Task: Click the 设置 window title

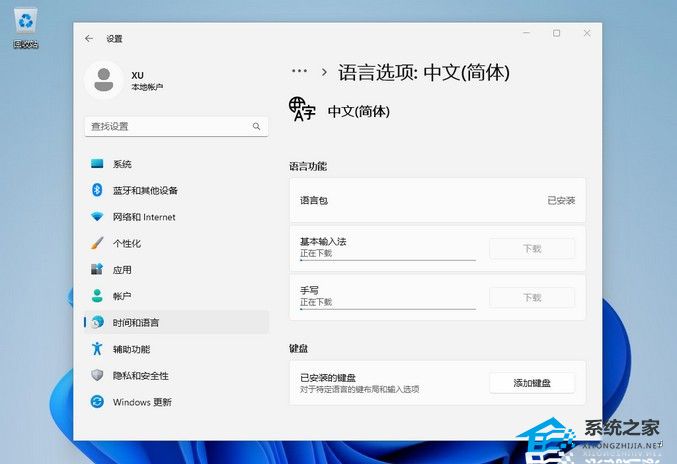Action: pos(114,39)
